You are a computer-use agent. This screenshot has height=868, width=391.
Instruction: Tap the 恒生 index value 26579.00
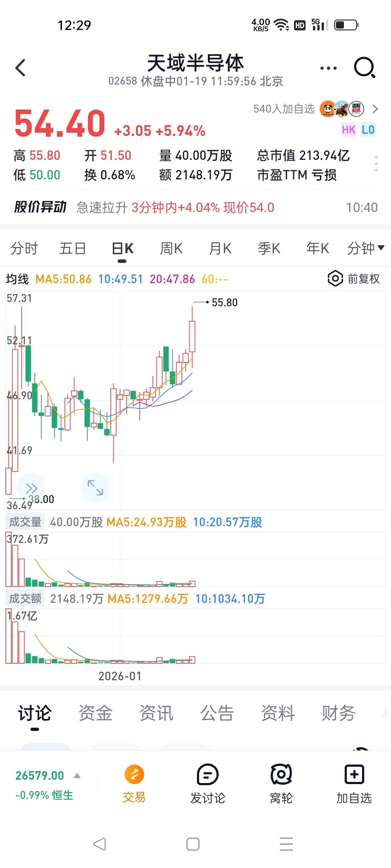[x=40, y=776]
